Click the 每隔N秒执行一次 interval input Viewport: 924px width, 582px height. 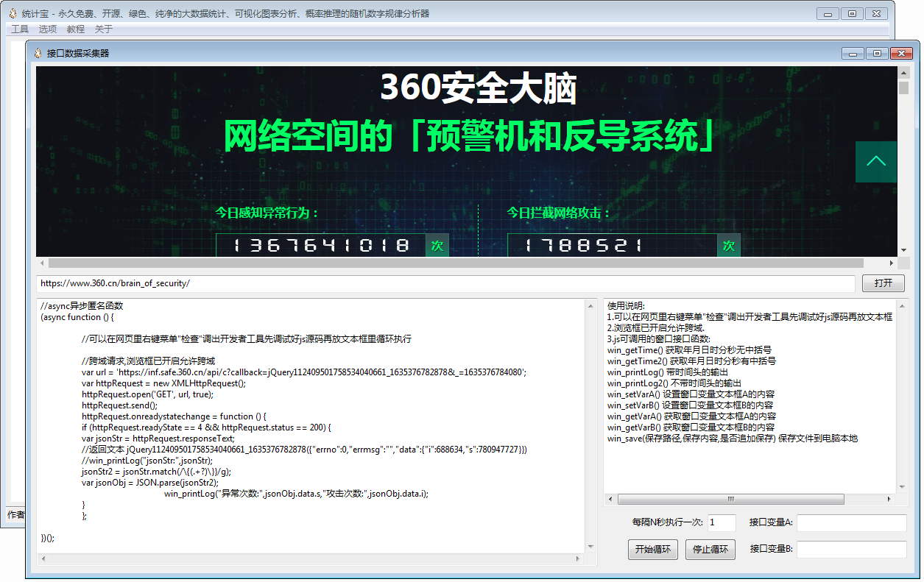pyautogui.click(x=722, y=523)
